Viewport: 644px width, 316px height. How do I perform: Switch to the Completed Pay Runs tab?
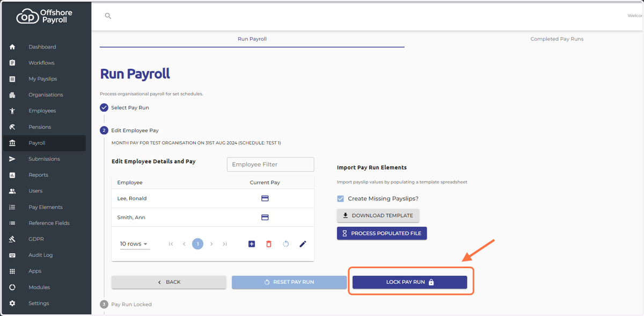click(x=557, y=39)
